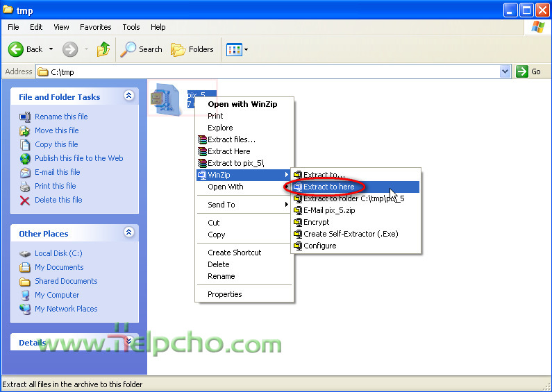
Task: Open the Views icon in toolbar
Action: (x=234, y=50)
